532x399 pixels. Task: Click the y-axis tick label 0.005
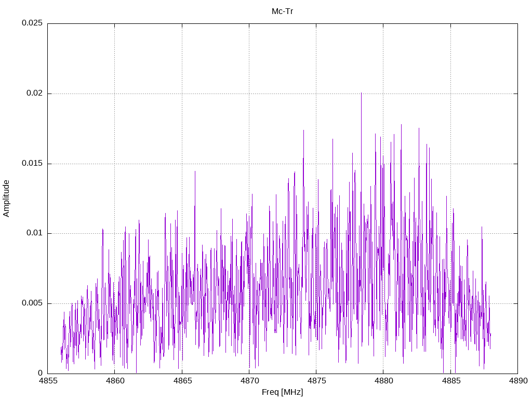(32, 303)
